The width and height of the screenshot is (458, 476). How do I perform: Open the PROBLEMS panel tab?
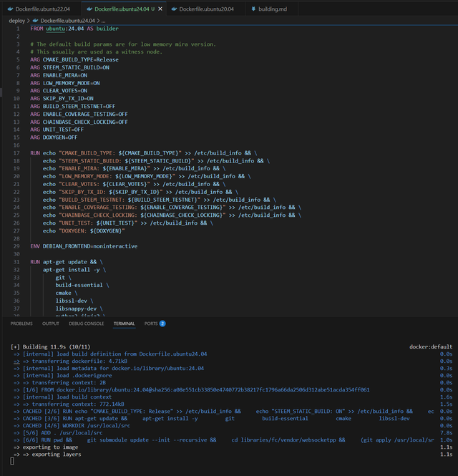click(x=21, y=324)
